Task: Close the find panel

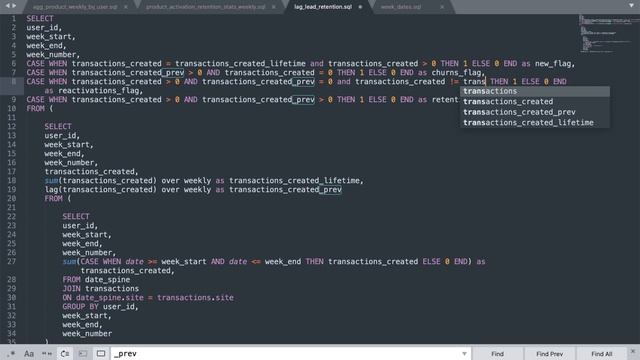Action: pos(633,351)
